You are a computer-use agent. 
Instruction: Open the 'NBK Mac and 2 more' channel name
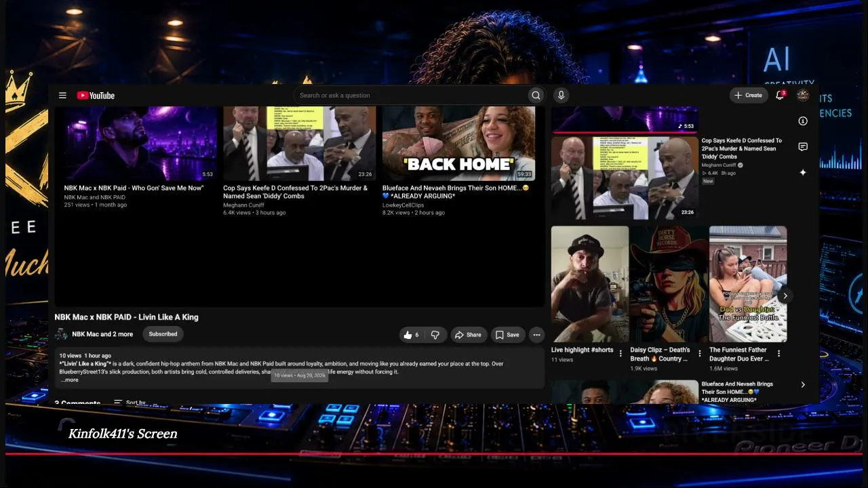pyautogui.click(x=102, y=334)
